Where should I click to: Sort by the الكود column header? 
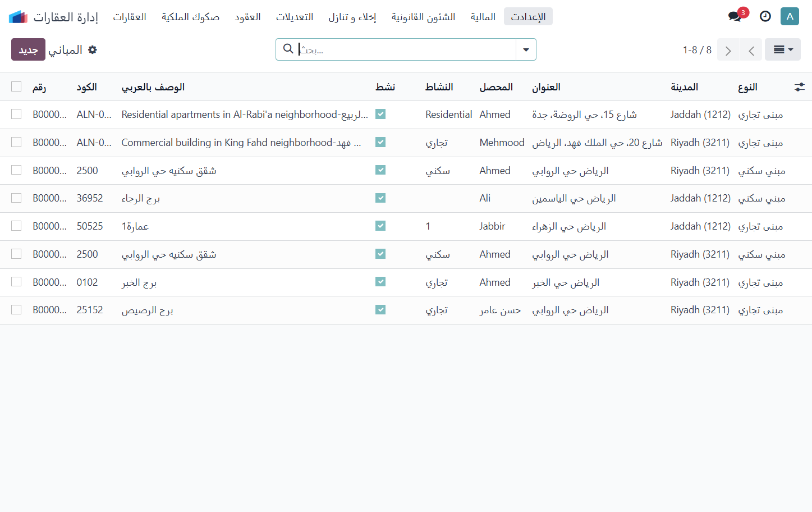pos(87,87)
